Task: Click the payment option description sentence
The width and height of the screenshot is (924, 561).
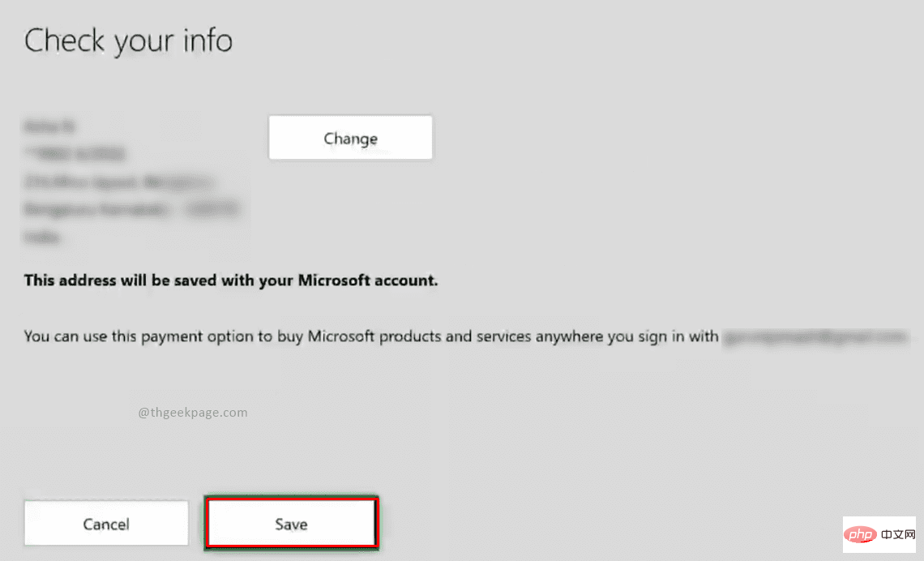Action: 371,336
